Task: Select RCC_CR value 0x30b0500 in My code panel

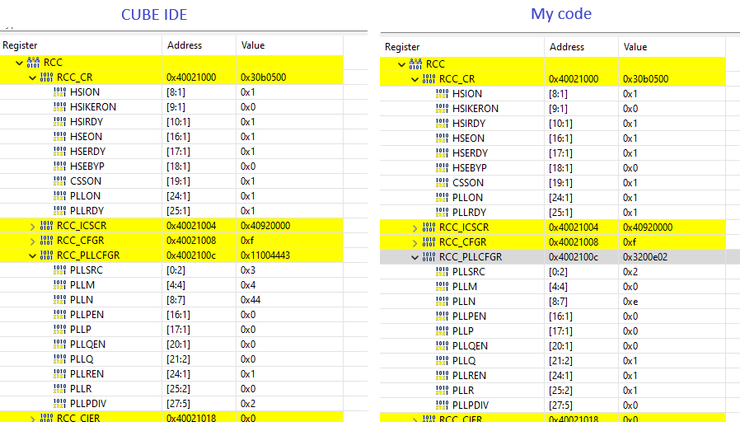Action: (x=646, y=79)
